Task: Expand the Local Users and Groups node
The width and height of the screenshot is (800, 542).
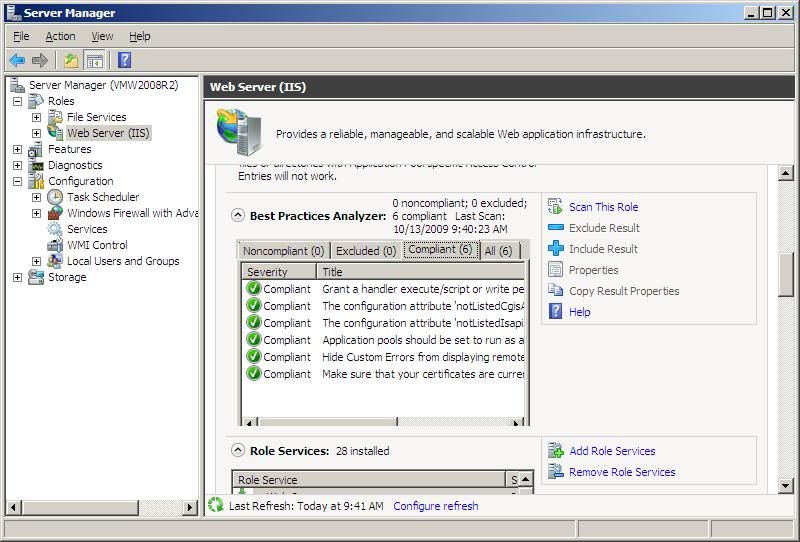Action: [x=36, y=261]
